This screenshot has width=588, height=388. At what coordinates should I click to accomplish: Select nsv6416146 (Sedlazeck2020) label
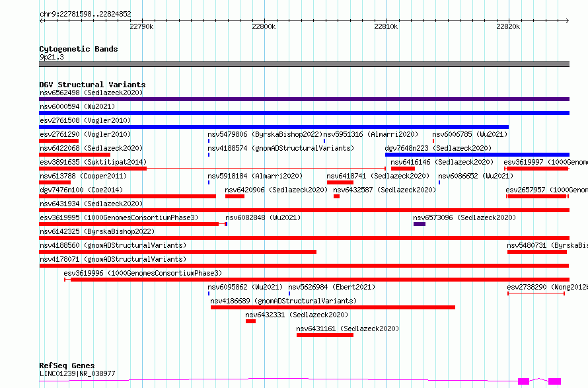click(x=442, y=162)
